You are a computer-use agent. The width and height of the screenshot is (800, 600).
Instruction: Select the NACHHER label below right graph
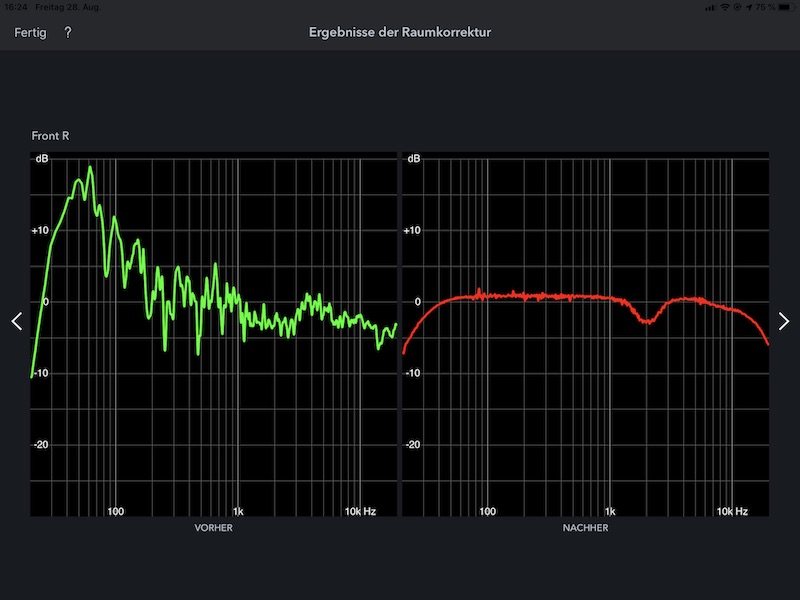point(585,528)
